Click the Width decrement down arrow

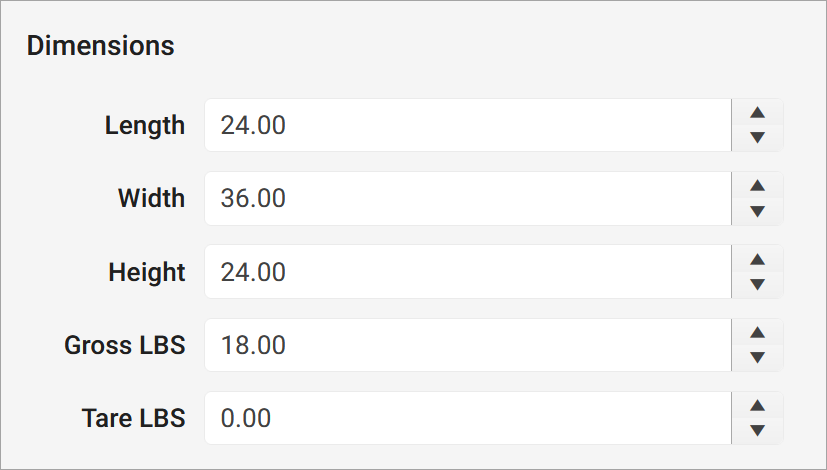(757, 210)
